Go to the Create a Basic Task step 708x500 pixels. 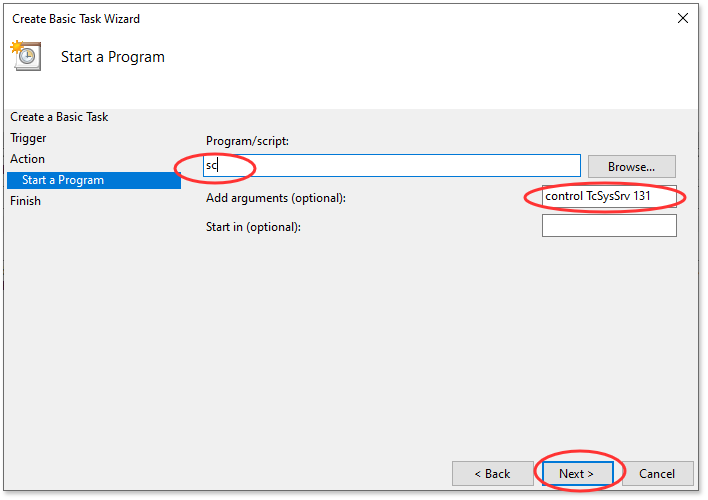59,117
